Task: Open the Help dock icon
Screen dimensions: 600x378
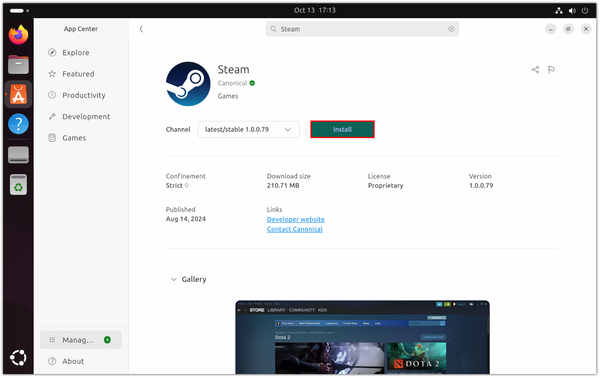Action: 18,124
